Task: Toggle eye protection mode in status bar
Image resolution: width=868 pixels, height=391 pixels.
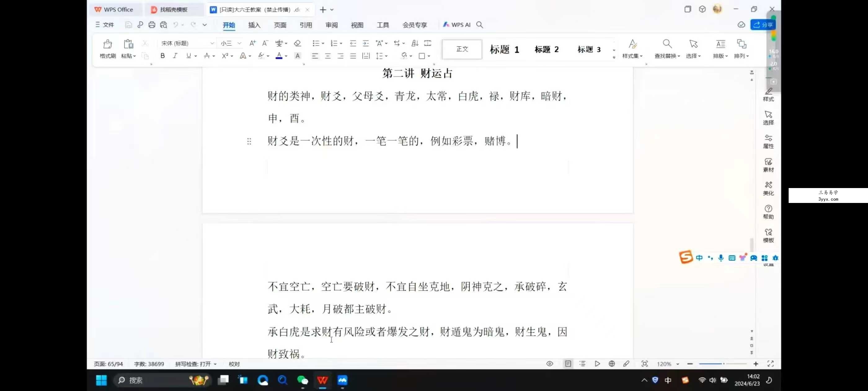Action: 550,364
